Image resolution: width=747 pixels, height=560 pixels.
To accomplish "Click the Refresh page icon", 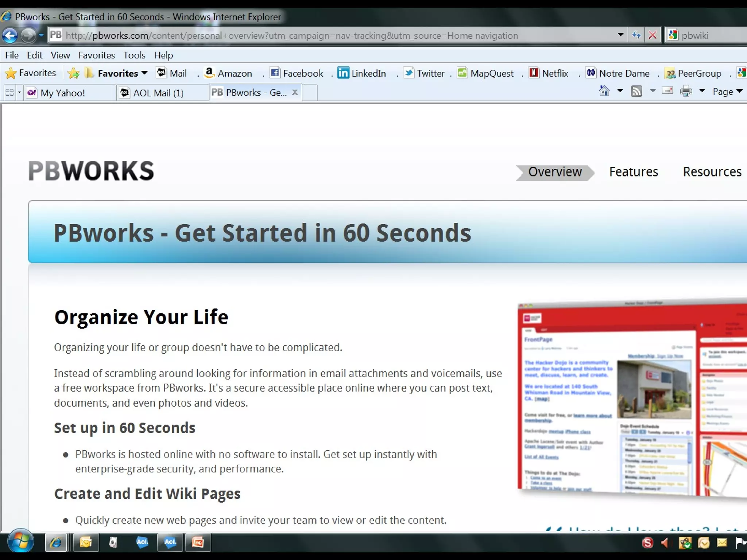I will coord(636,35).
